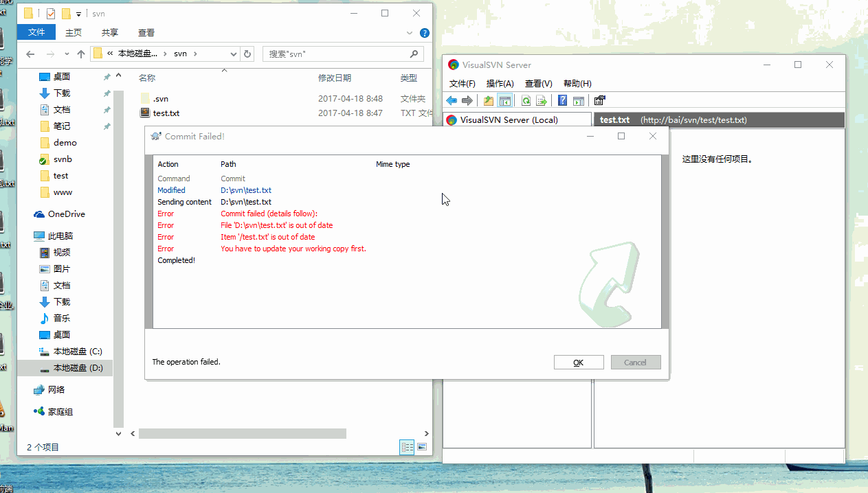
Task: Toggle the action pane icon in VisualSVN toolbar
Action: coord(579,101)
